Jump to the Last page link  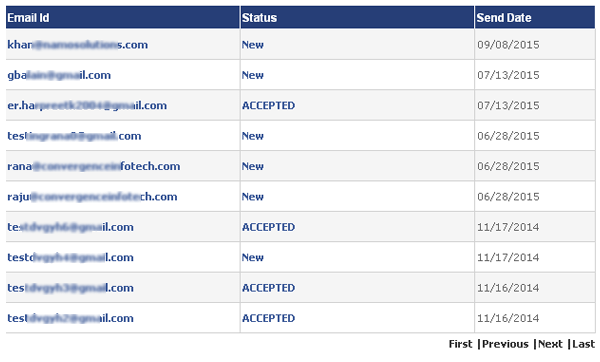[x=584, y=344]
